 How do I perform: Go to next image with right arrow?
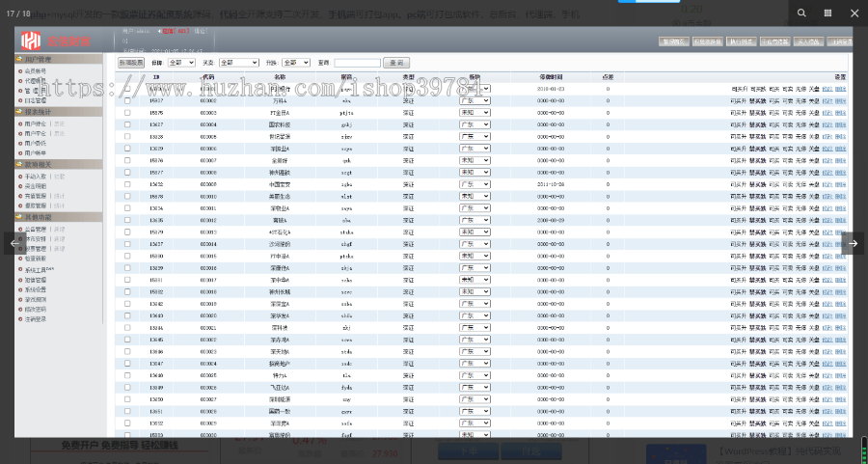(854, 243)
